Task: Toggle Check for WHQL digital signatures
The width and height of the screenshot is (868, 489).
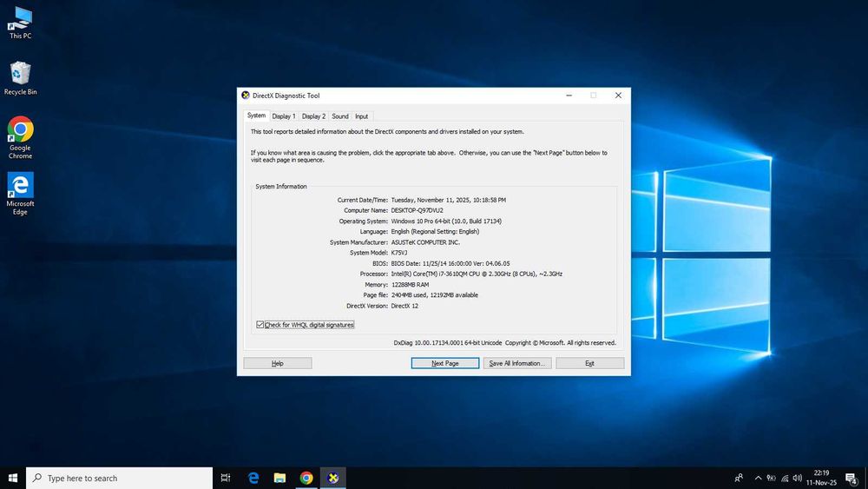Action: click(305, 325)
